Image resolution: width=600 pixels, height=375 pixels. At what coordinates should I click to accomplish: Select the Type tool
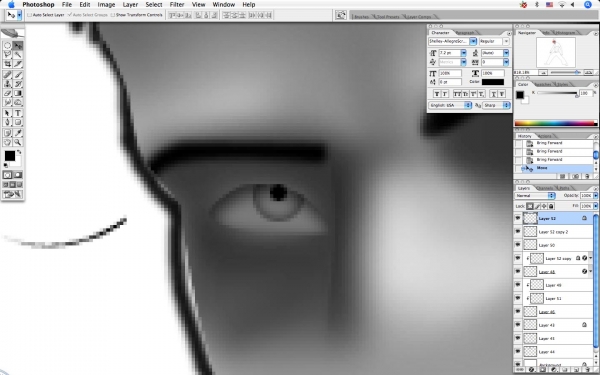pyautogui.click(x=18, y=113)
